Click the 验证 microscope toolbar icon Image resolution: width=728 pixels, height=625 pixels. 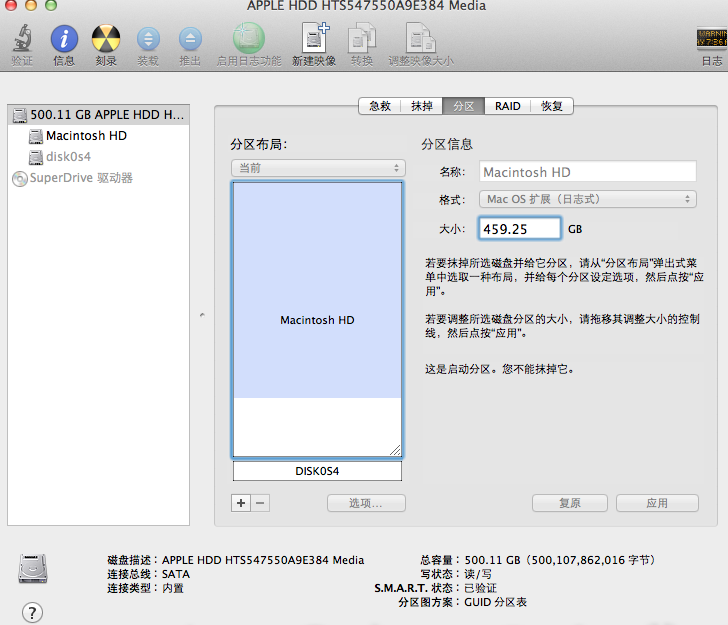click(22, 38)
